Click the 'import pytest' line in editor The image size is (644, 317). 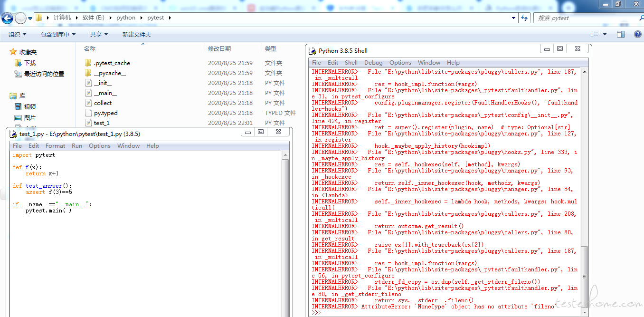pyautogui.click(x=34, y=155)
